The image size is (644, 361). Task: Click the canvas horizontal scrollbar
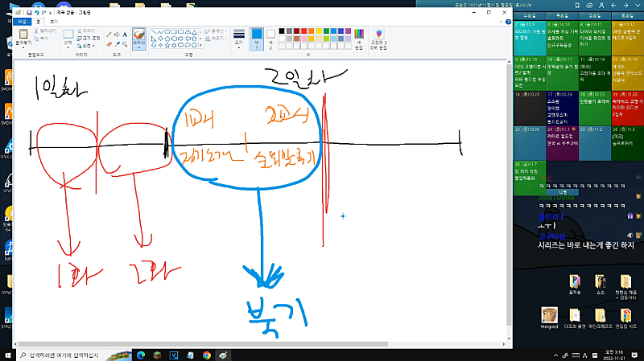point(203,344)
